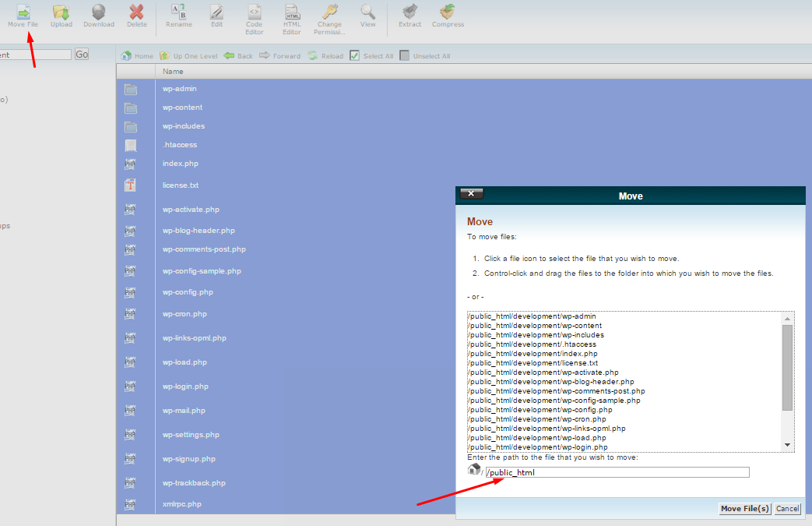Viewport: 812px width, 526px height.
Task: Click the Forward navigation button
Action: point(279,55)
